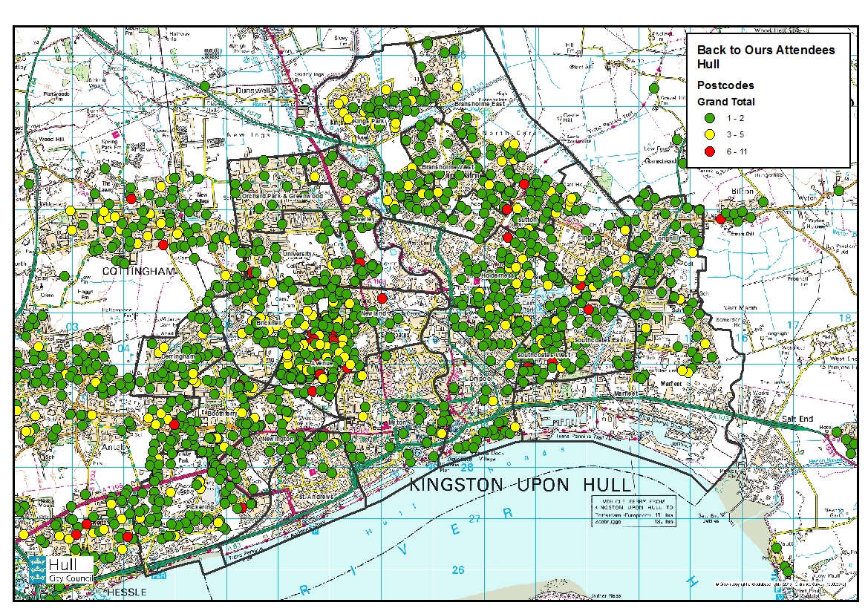Click the 'Southcoates West' ward label

(x=544, y=355)
